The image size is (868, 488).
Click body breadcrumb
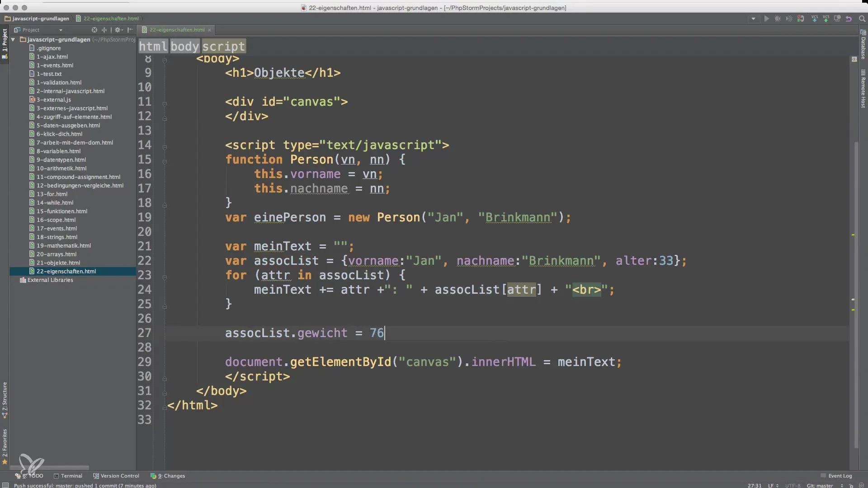tap(184, 46)
